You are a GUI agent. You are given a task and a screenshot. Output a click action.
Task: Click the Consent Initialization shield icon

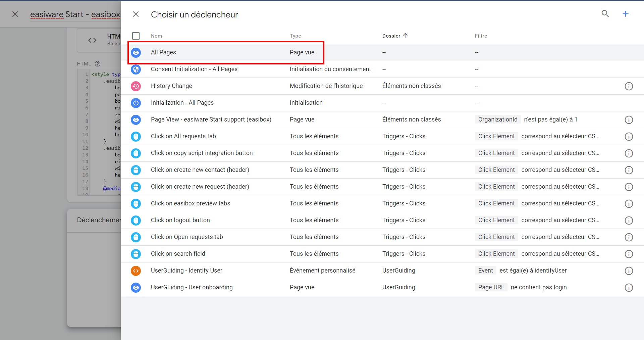click(136, 69)
